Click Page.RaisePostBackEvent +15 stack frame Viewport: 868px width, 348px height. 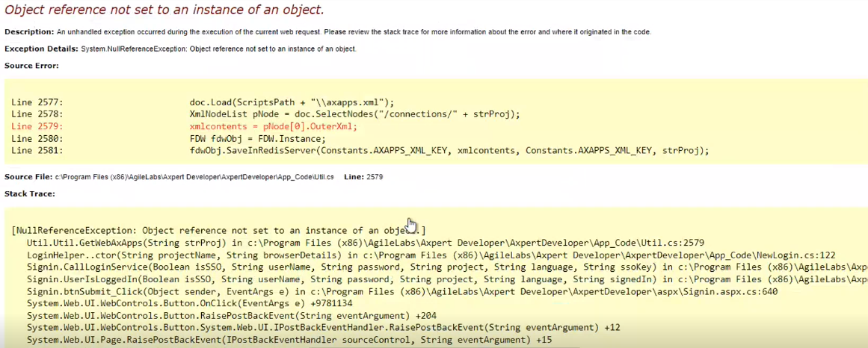click(289, 341)
